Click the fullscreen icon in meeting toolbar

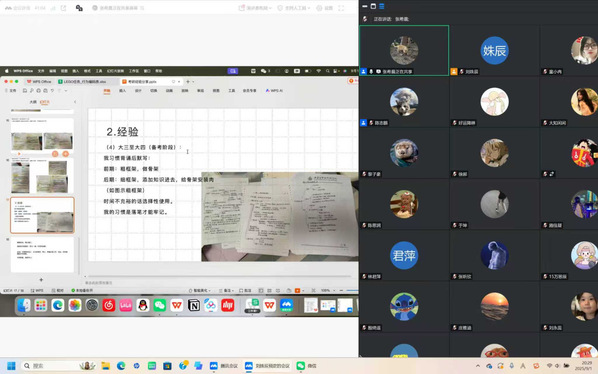(341, 8)
